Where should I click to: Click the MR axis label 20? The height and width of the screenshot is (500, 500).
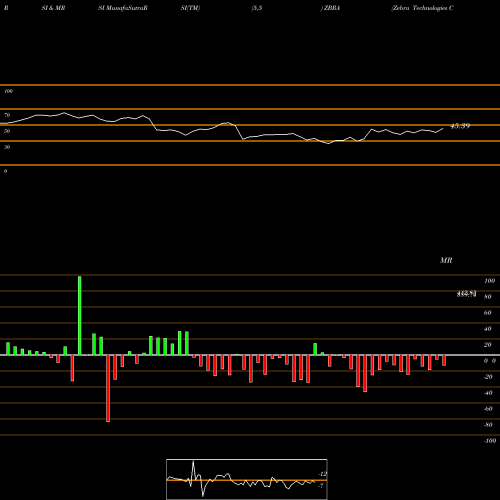click(488, 345)
